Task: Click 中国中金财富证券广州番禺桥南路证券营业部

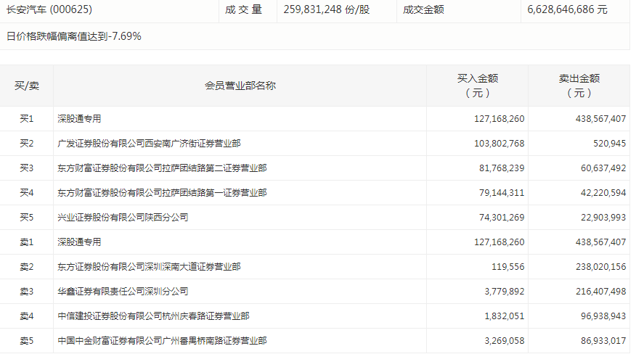Action: pos(162,341)
